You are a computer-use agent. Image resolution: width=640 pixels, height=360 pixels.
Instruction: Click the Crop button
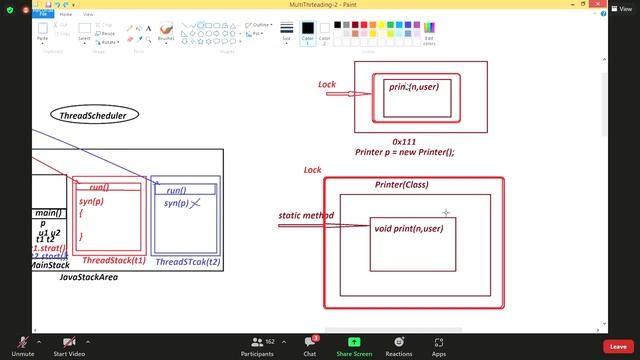pyautogui.click(x=104, y=25)
